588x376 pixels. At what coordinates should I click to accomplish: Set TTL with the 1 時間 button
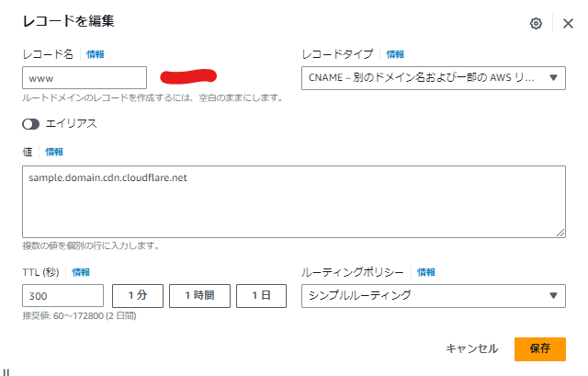click(x=199, y=296)
